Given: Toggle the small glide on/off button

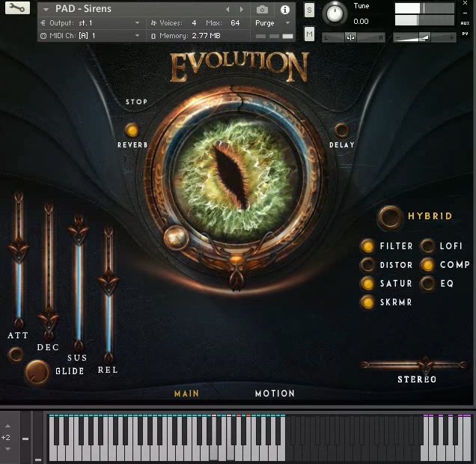Looking at the screenshot, I should 16,354.
